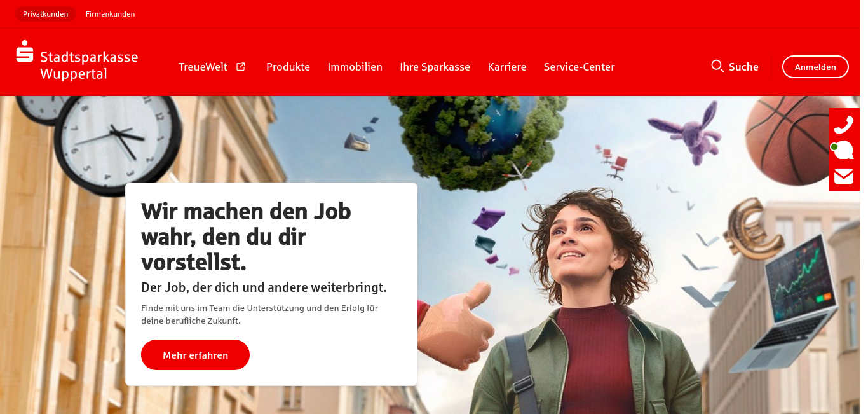Click the Suche label

click(743, 67)
